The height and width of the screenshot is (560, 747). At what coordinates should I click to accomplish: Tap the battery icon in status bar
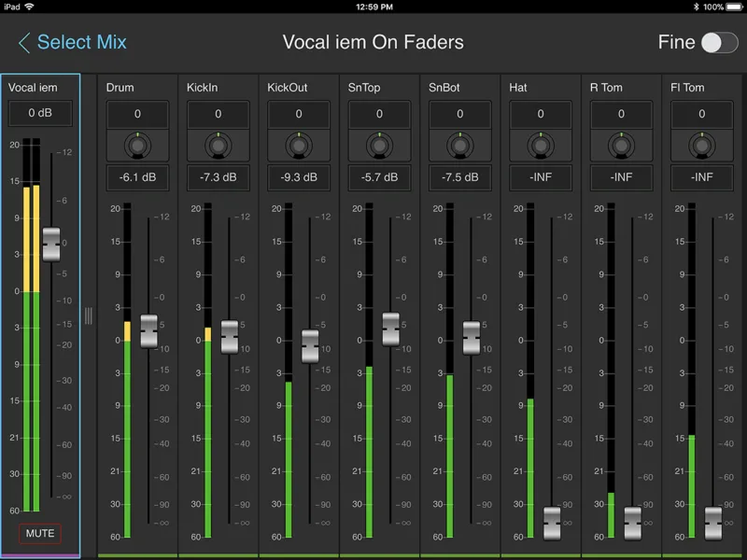click(734, 7)
